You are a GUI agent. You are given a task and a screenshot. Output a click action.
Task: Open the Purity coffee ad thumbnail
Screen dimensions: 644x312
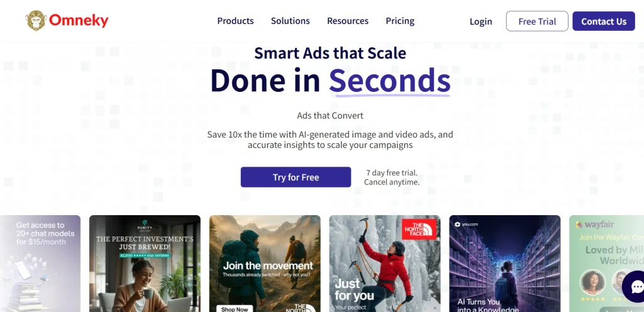coord(145,264)
